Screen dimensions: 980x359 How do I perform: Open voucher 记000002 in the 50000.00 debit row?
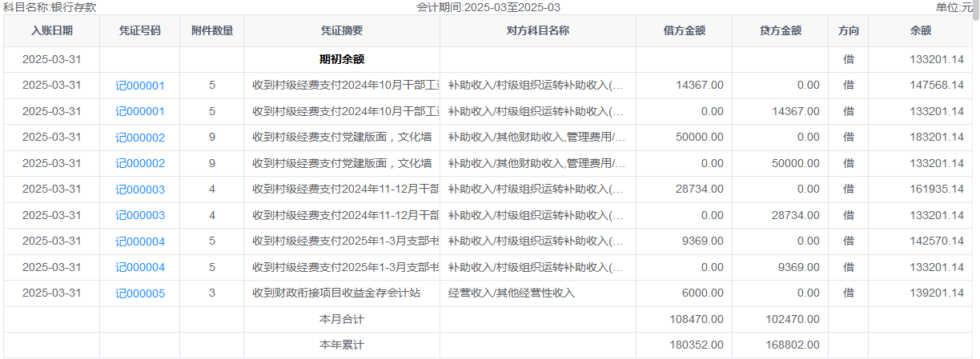(139, 138)
